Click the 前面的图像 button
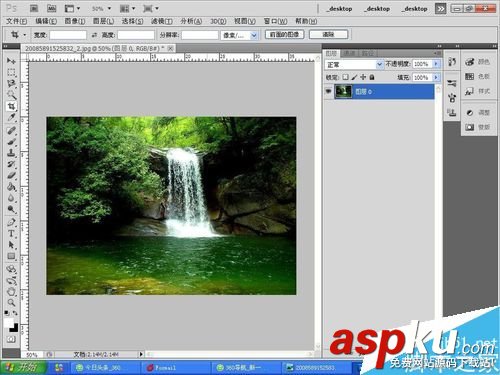The image size is (500, 375). (x=284, y=34)
